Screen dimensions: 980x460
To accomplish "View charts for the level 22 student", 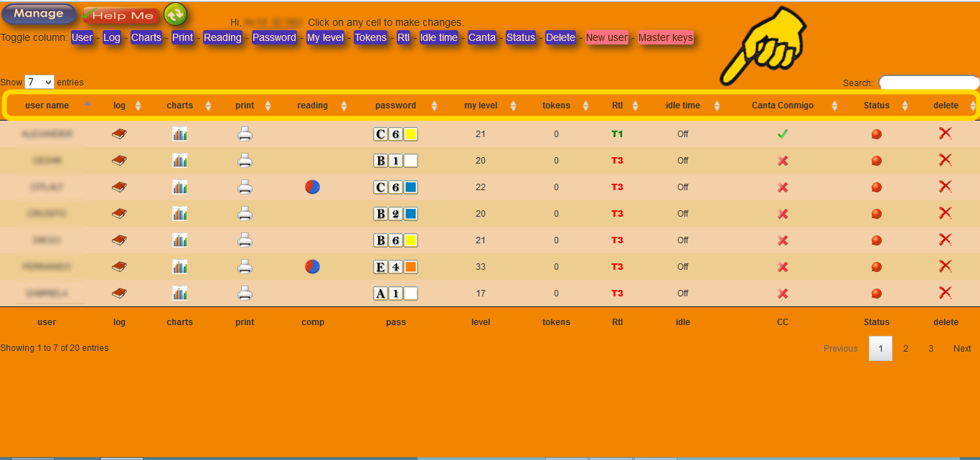I will 179,187.
